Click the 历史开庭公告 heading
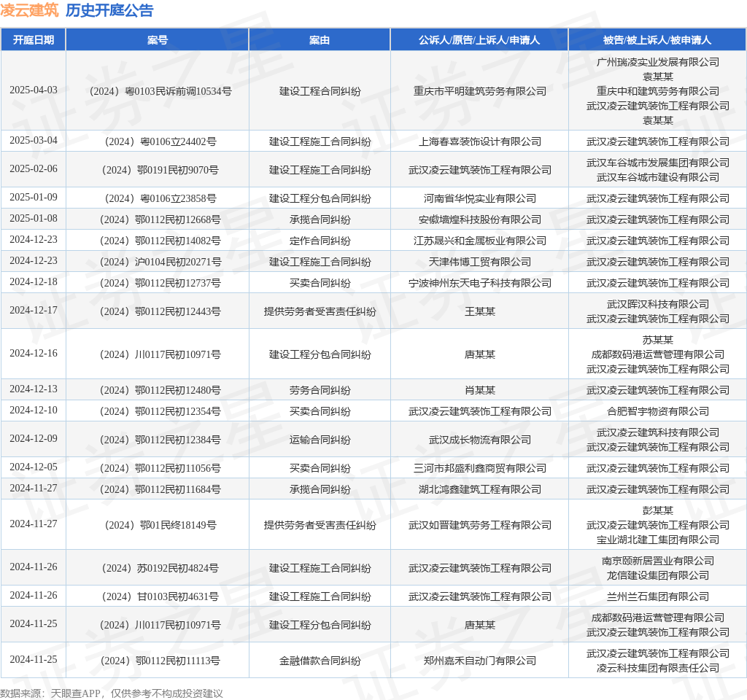This screenshot has width=747, height=700. point(109,10)
